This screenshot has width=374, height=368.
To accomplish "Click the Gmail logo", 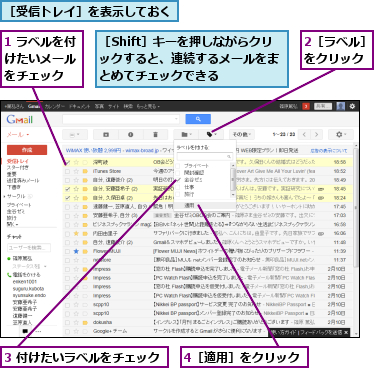I will (20, 119).
